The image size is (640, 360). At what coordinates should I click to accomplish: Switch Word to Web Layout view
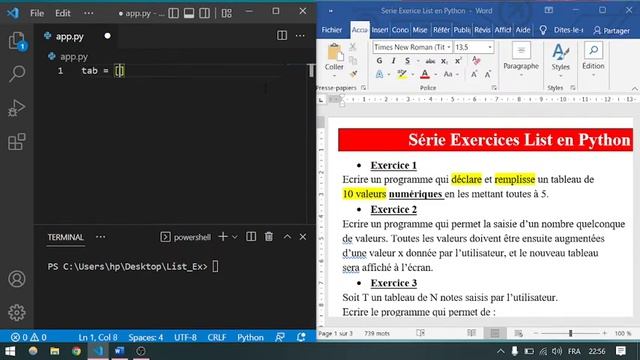[518, 333]
